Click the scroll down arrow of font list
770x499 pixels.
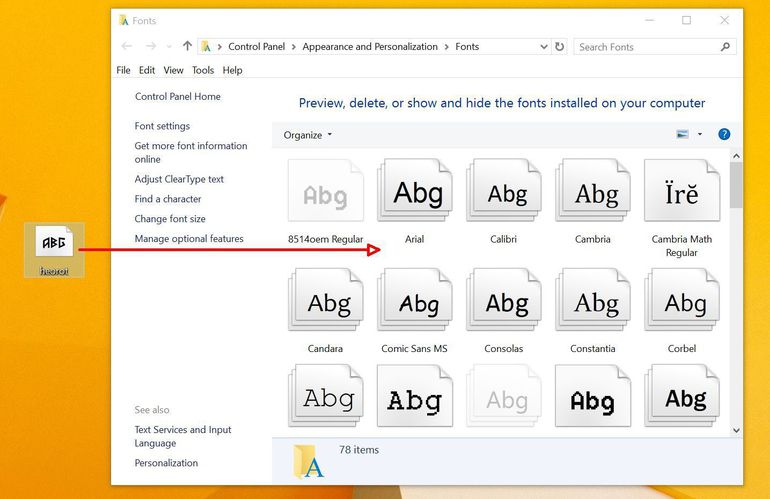(736, 430)
